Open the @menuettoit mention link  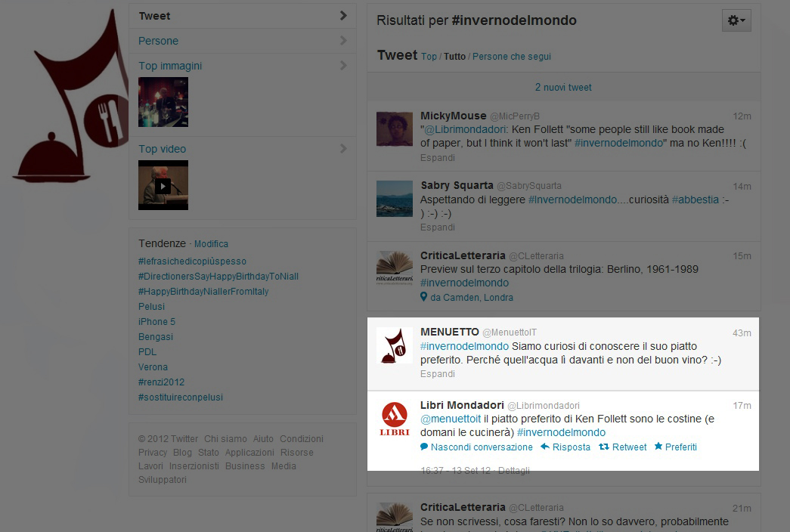pyautogui.click(x=451, y=419)
